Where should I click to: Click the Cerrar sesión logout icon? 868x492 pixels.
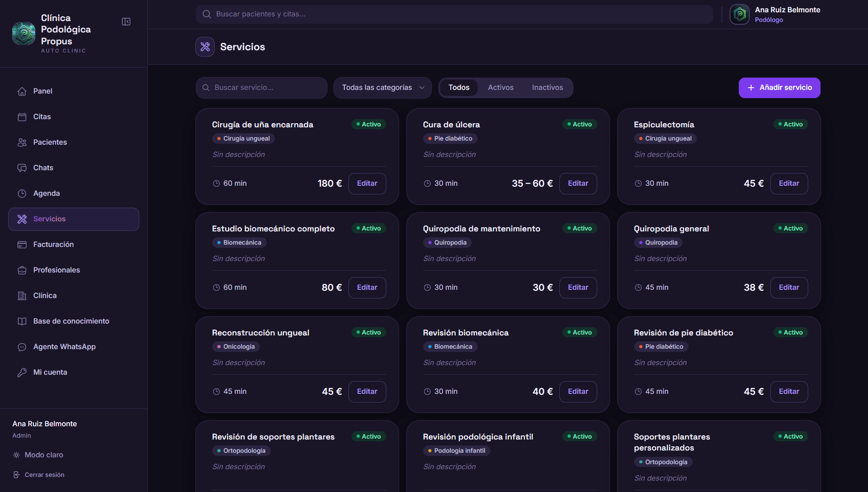click(16, 475)
